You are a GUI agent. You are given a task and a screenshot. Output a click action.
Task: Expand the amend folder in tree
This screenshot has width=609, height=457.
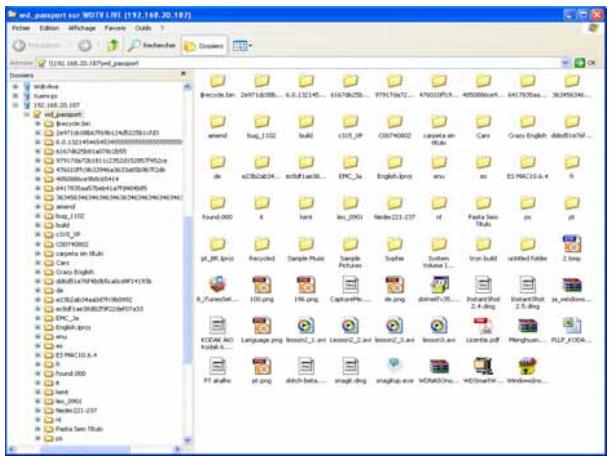coord(38,207)
